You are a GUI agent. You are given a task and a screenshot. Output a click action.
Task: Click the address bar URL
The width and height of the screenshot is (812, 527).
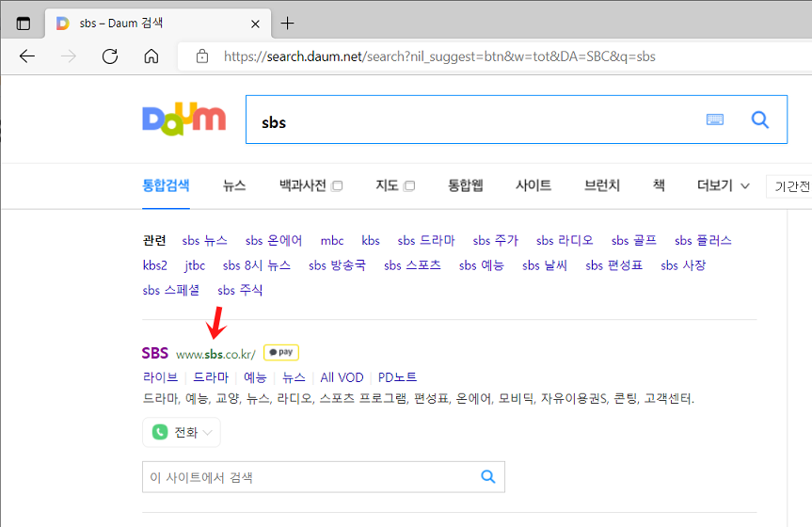point(439,56)
